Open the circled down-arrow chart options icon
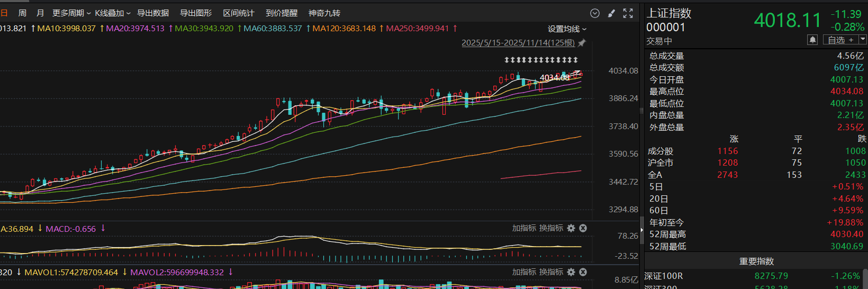This screenshot has height=289, width=868. pyautogui.click(x=595, y=13)
